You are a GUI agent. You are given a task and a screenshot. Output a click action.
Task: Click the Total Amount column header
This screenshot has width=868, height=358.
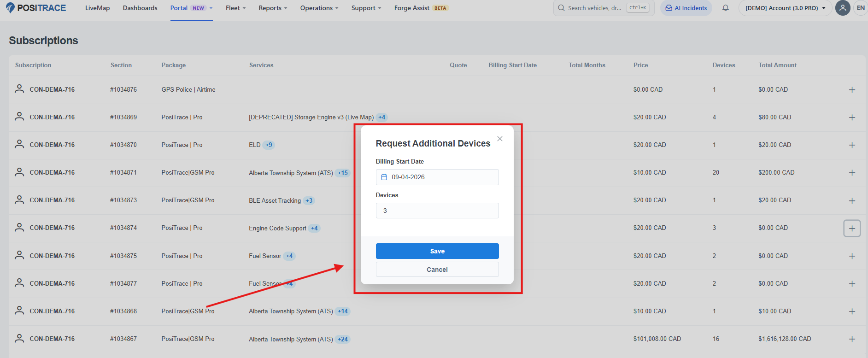tap(777, 65)
